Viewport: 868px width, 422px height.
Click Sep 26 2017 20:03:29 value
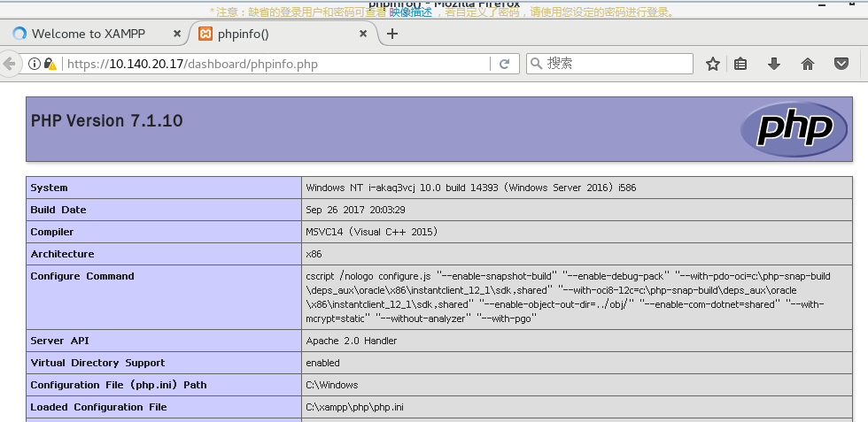[x=357, y=210]
